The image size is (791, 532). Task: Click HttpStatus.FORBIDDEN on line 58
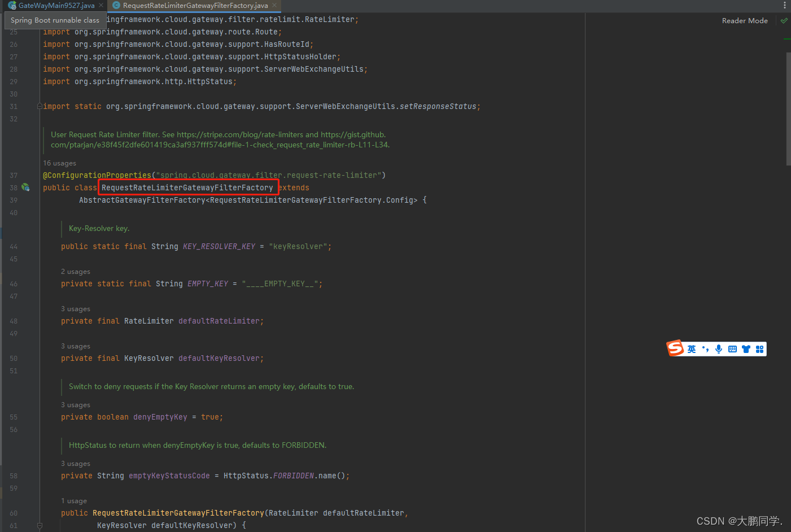pos(269,476)
